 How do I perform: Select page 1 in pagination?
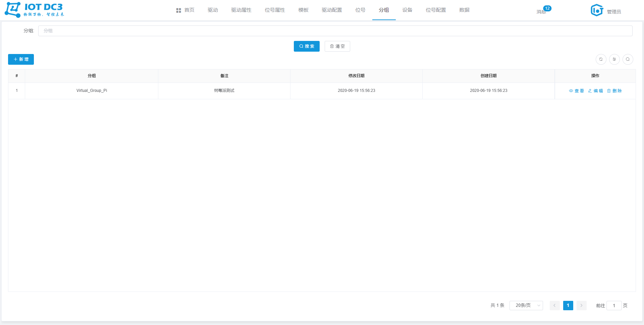pos(568,306)
